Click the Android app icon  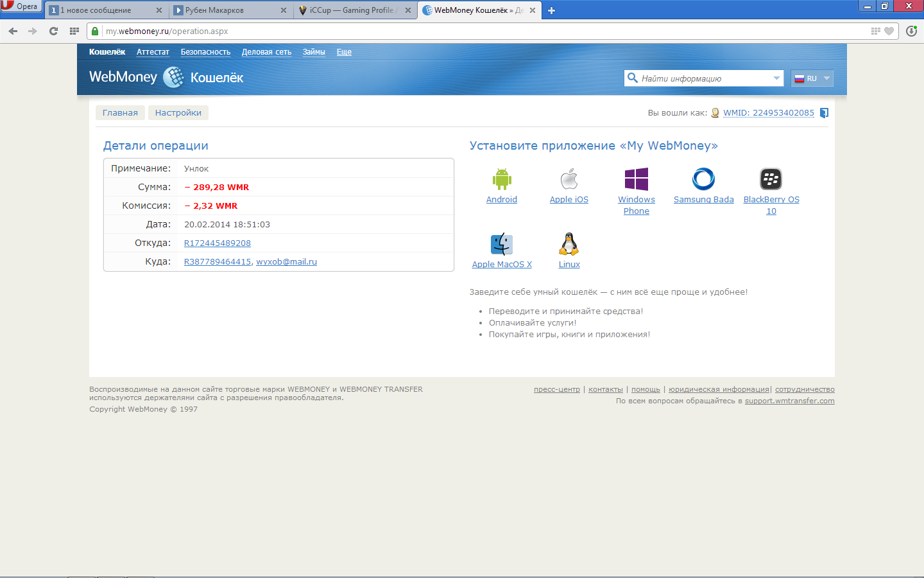point(502,179)
